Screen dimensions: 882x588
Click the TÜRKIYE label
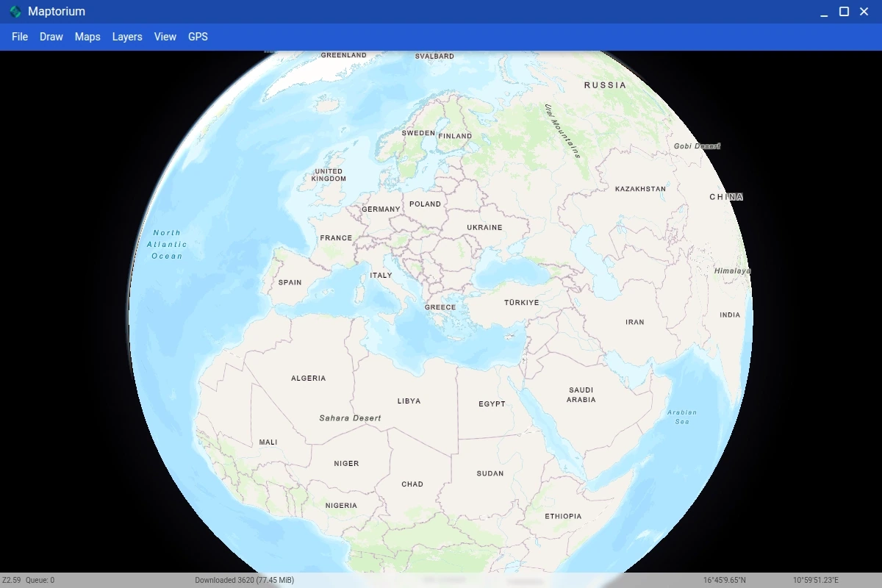coord(521,303)
